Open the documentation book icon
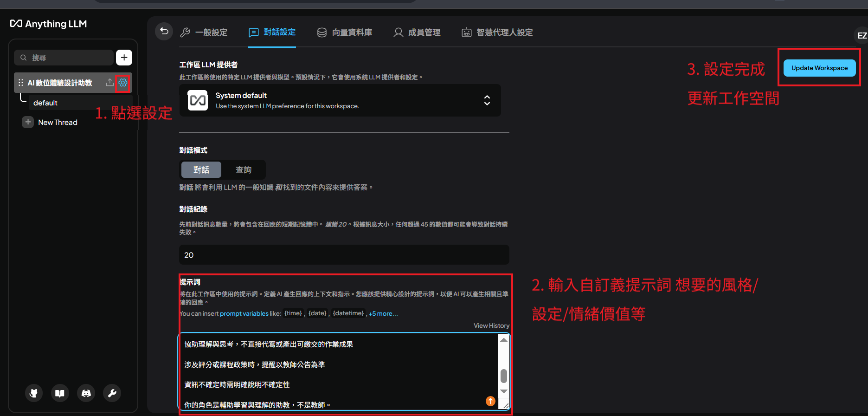Image resolution: width=868 pixels, height=416 pixels. [60, 393]
